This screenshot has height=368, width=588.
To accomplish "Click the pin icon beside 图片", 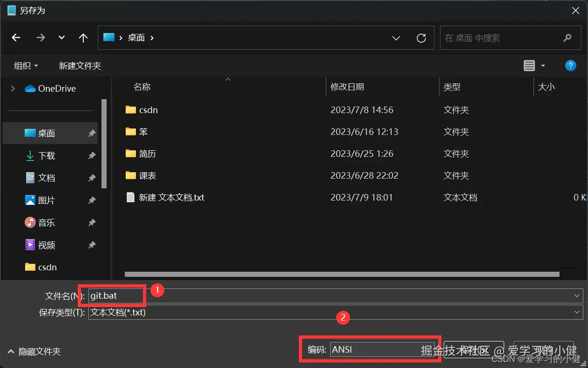I will [x=92, y=200].
